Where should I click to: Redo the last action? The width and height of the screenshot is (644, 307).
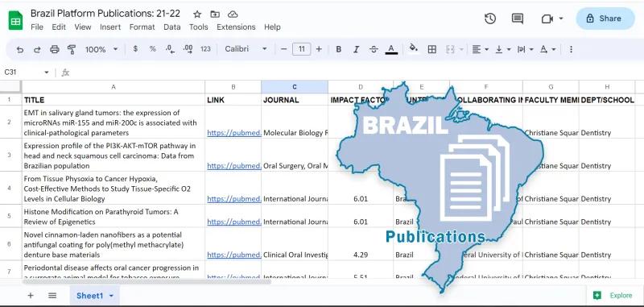[x=37, y=49]
